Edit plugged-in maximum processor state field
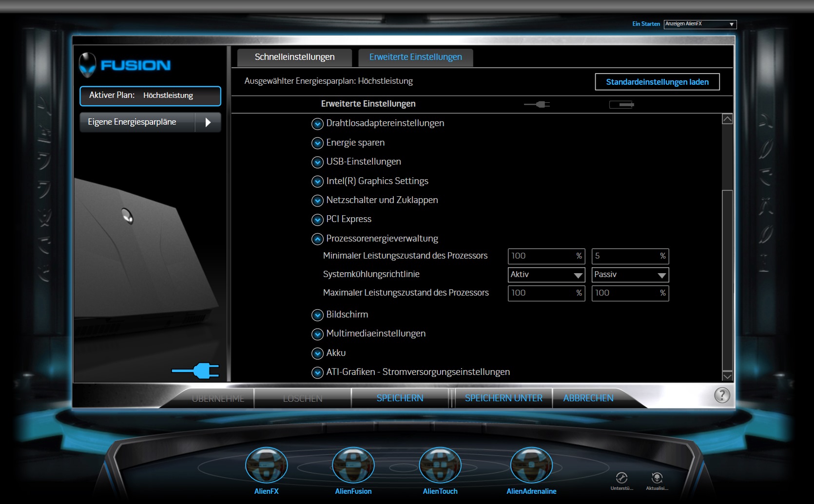This screenshot has height=504, width=814. [x=546, y=293]
